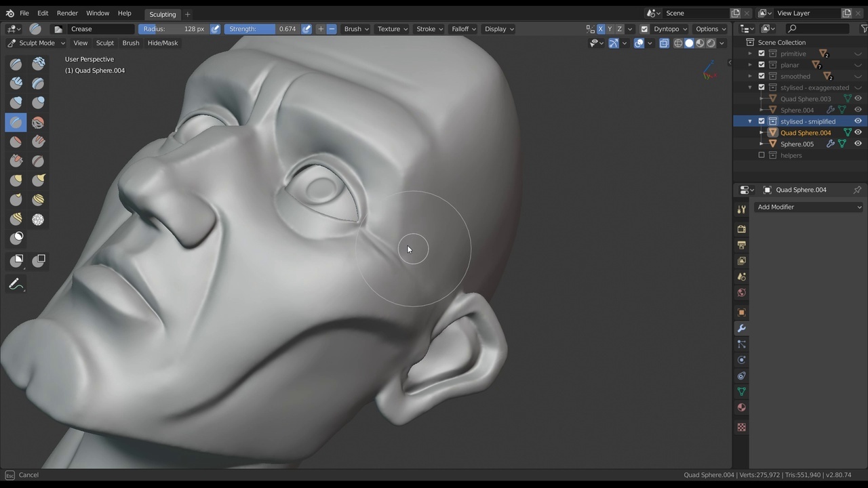
Task: Select the Mask brush tool
Action: click(16, 237)
